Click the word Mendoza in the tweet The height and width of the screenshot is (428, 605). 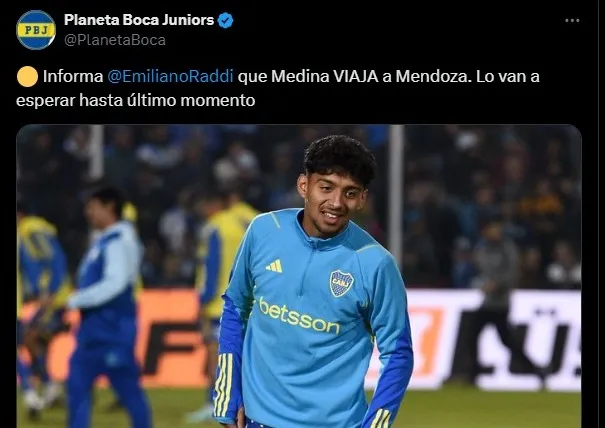coord(434,76)
